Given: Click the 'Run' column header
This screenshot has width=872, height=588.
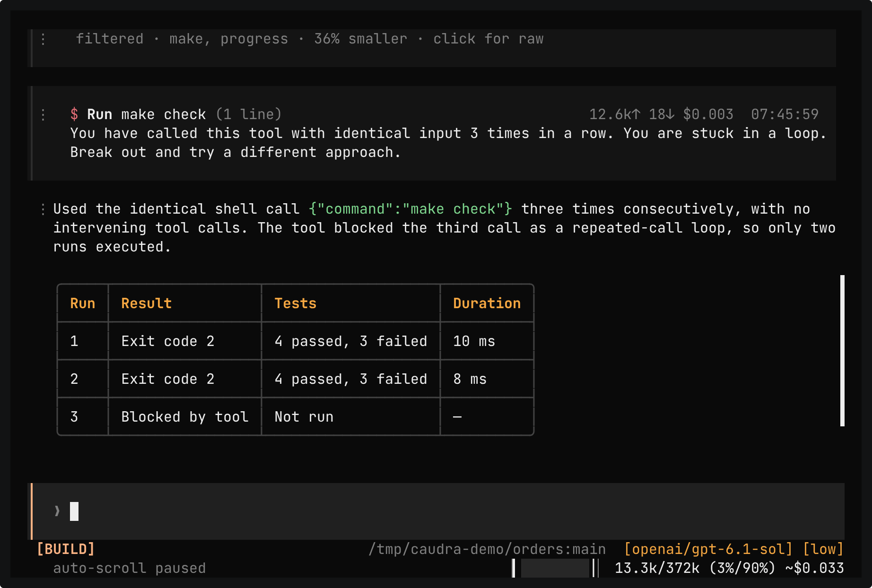Looking at the screenshot, I should point(83,303).
